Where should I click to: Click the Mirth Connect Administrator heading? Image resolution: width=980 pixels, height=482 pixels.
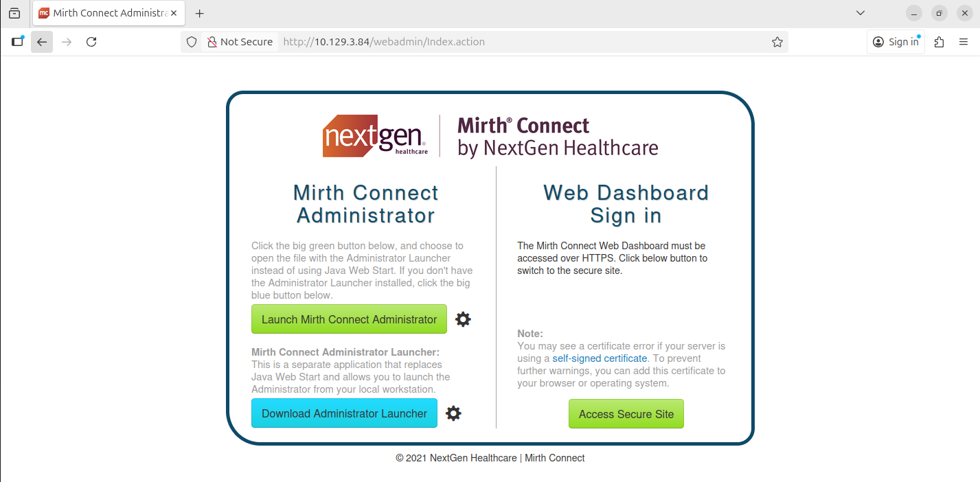click(366, 204)
